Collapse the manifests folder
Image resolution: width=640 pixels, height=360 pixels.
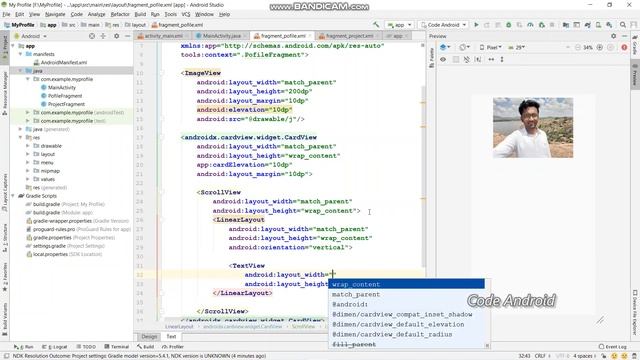(20, 54)
